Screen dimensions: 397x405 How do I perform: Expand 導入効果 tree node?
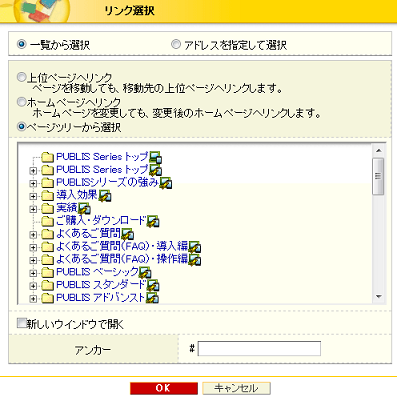click(x=33, y=196)
